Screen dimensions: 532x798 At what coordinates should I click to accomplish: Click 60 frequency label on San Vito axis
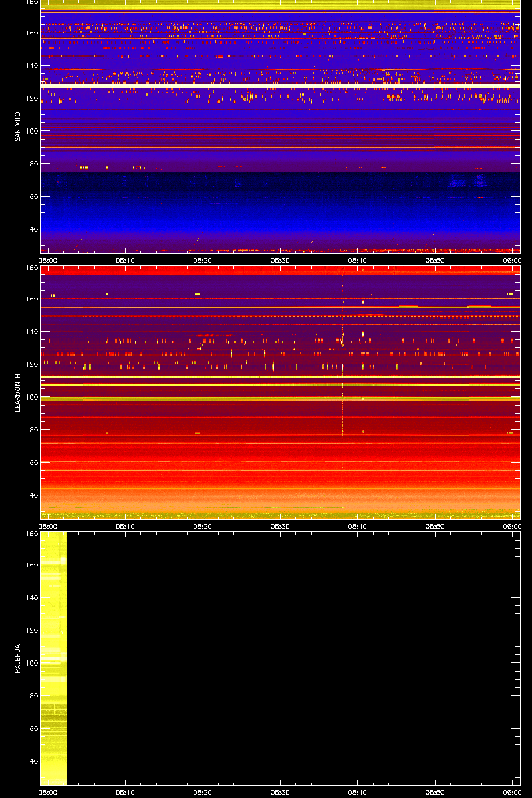33,197
